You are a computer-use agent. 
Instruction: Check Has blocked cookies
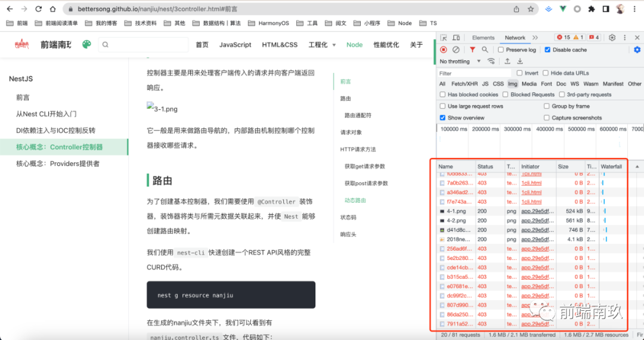coord(442,94)
